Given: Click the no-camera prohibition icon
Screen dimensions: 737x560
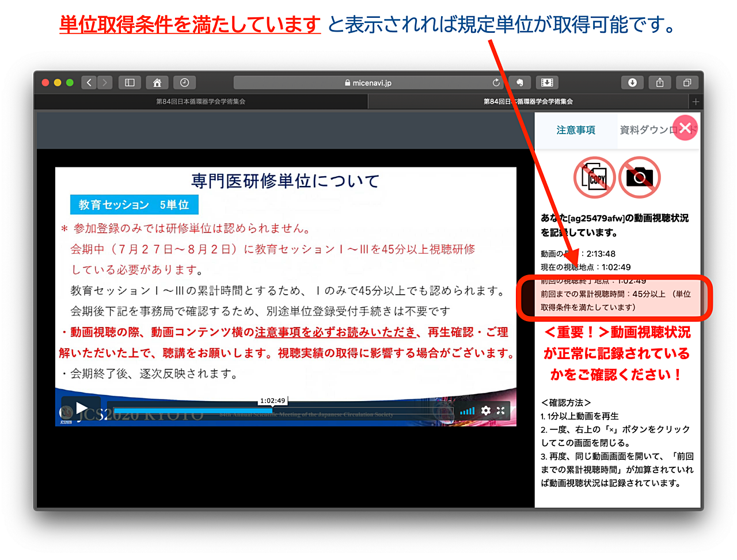Looking at the screenshot, I should [x=639, y=177].
